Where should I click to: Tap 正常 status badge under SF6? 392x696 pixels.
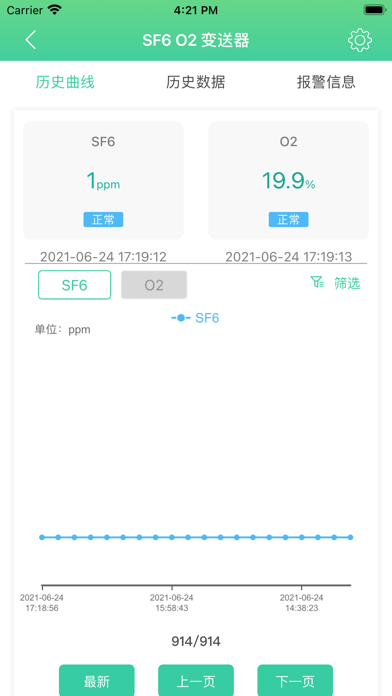pyautogui.click(x=103, y=220)
